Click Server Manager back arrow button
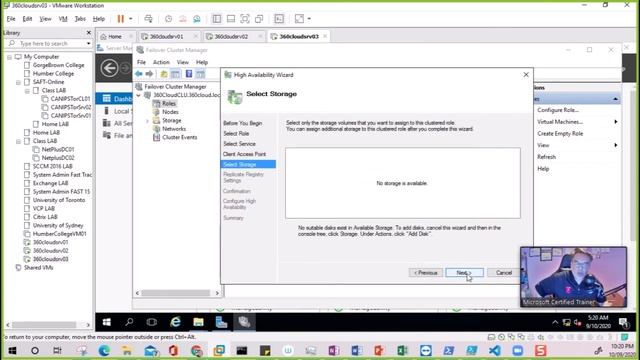Image resolution: width=640 pixels, height=360 pixels. (x=109, y=68)
